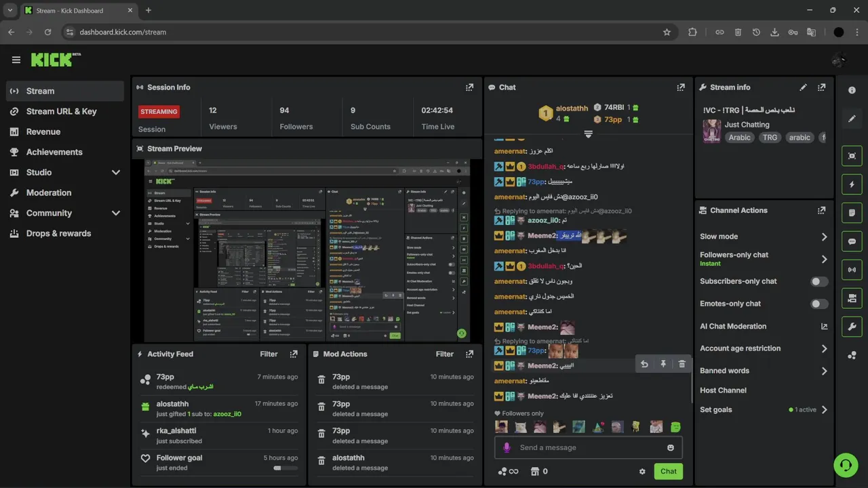868x488 pixels.
Task: Toggle Emotes-only chat
Action: click(819, 304)
